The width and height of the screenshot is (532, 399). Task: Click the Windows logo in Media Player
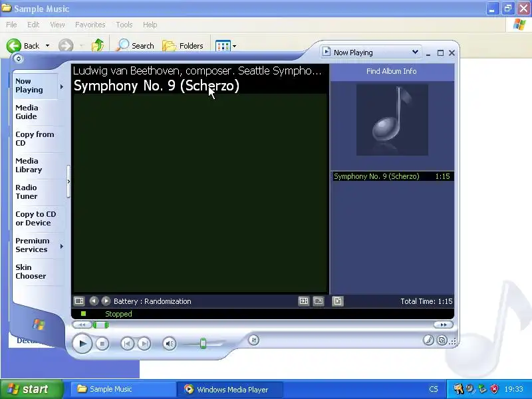[39, 325]
